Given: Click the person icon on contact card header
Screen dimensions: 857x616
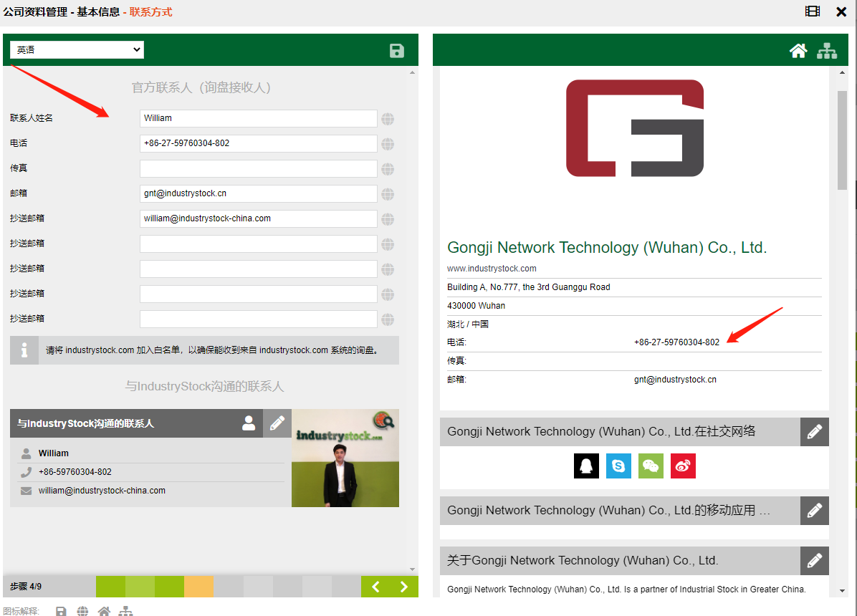Looking at the screenshot, I should 249,423.
